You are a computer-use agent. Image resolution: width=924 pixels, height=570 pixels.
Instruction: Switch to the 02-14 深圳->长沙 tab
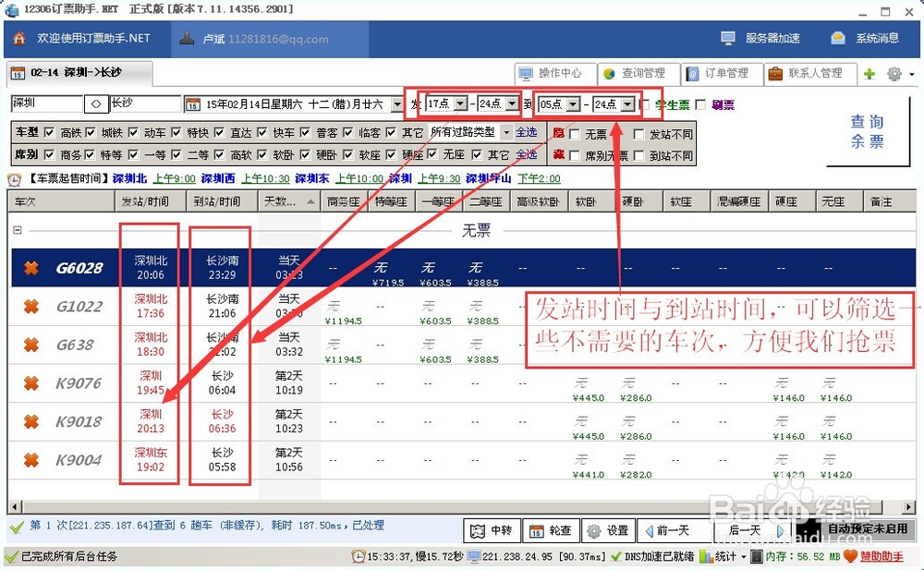[x=74, y=70]
